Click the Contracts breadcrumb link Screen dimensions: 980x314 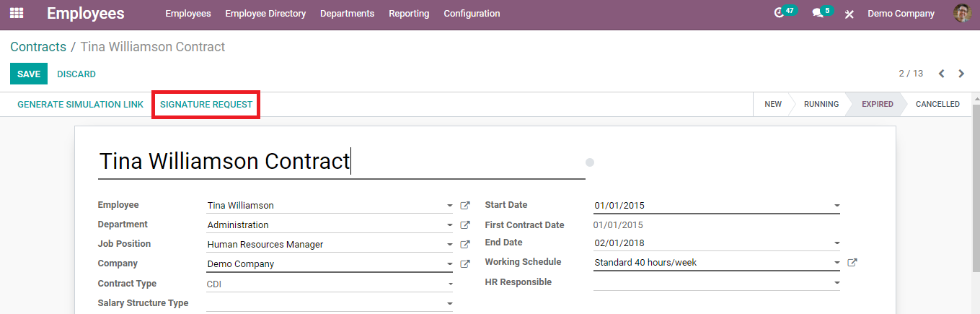pyautogui.click(x=38, y=47)
